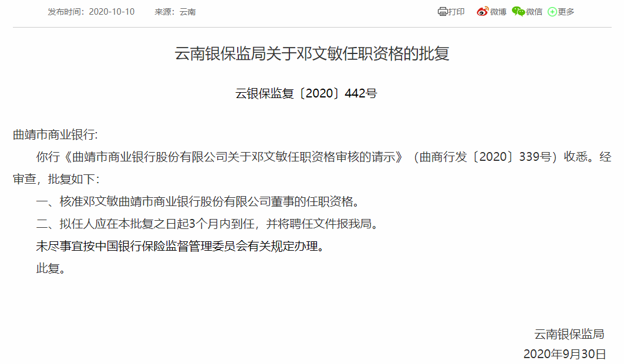The height and width of the screenshot is (364, 624).
Task: Share via the 微信 text label
Action: point(534,12)
